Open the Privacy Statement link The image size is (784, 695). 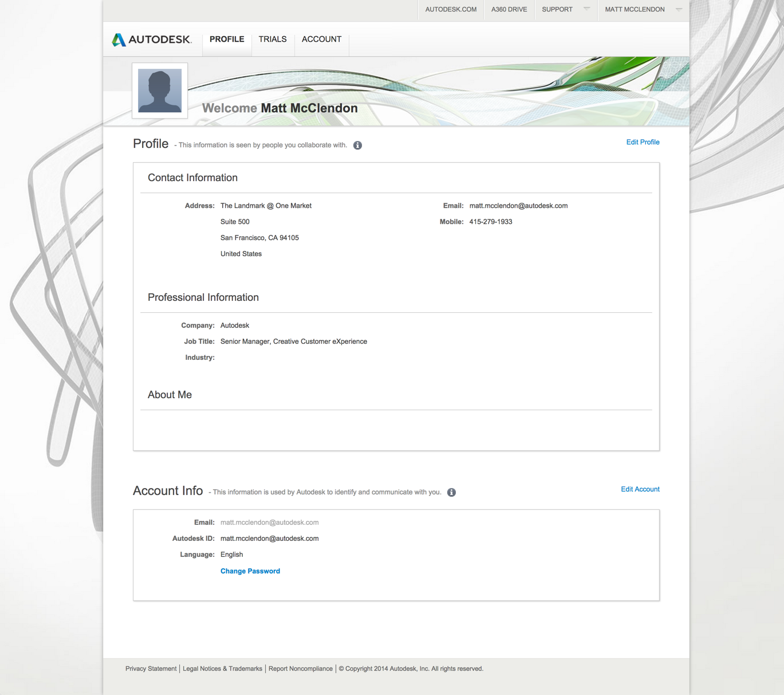[151, 669]
